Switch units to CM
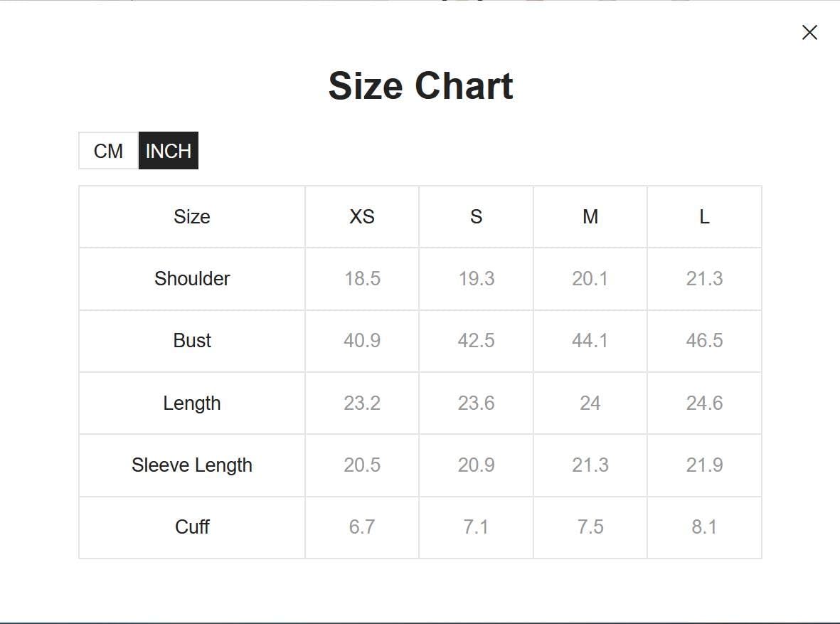Image resolution: width=840 pixels, height=624 pixels. (108, 151)
